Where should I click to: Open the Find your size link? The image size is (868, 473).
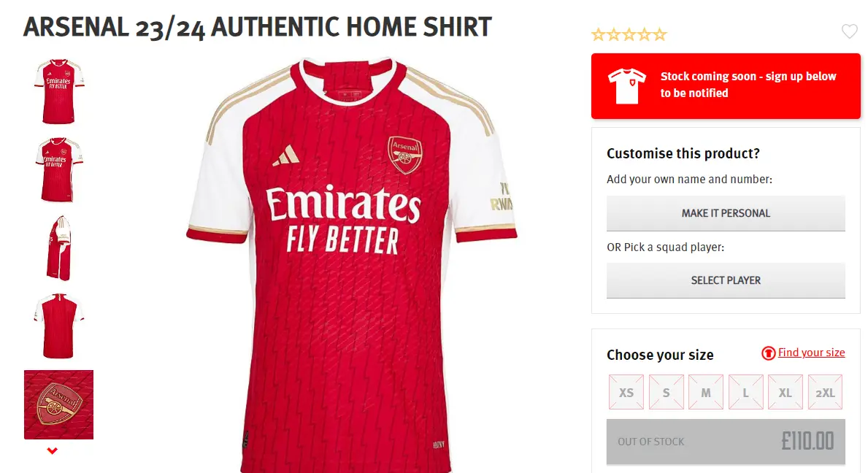(811, 353)
